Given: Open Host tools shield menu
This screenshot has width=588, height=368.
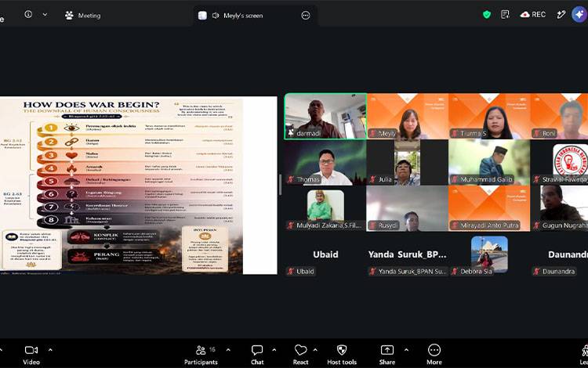Looking at the screenshot, I should coord(342,355).
